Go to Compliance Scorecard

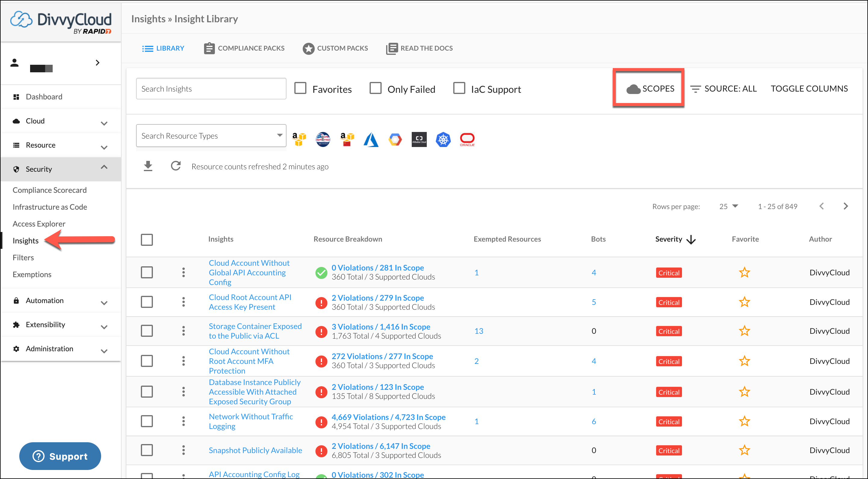pos(50,190)
